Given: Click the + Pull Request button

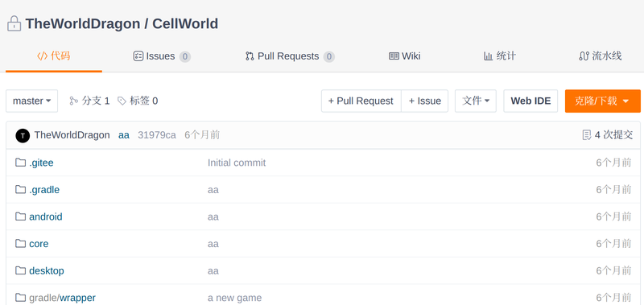Looking at the screenshot, I should 361,101.
